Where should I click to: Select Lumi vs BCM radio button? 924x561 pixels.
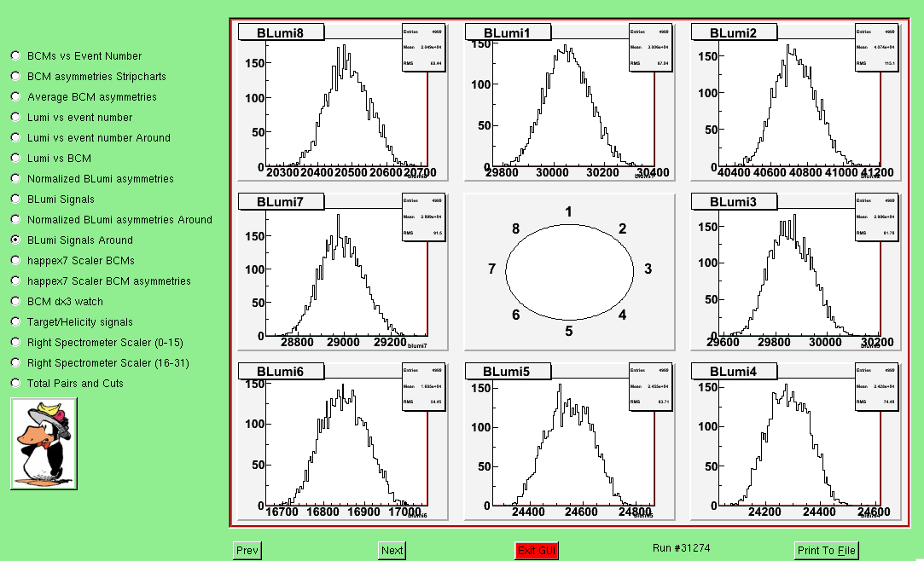16,159
